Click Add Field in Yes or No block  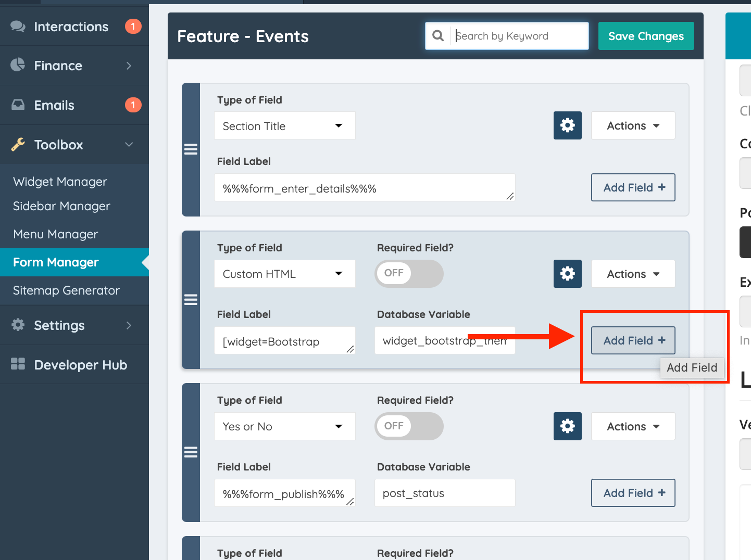click(x=633, y=493)
